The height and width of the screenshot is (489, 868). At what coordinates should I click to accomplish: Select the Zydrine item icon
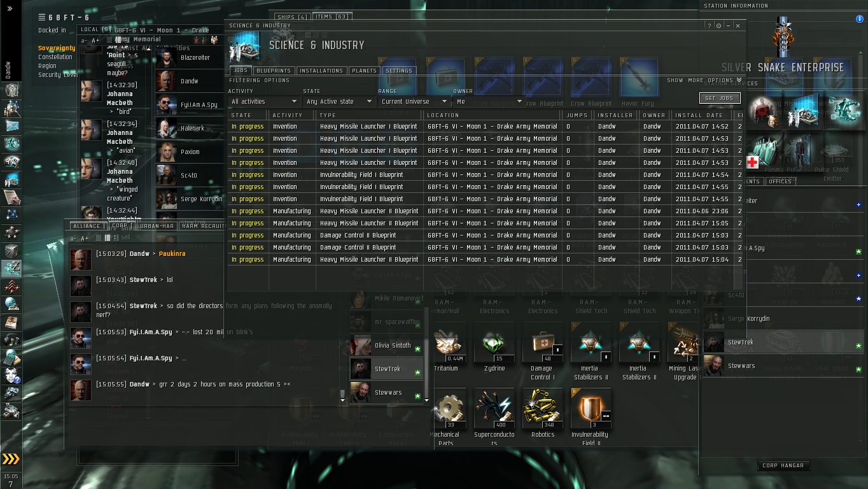(494, 343)
